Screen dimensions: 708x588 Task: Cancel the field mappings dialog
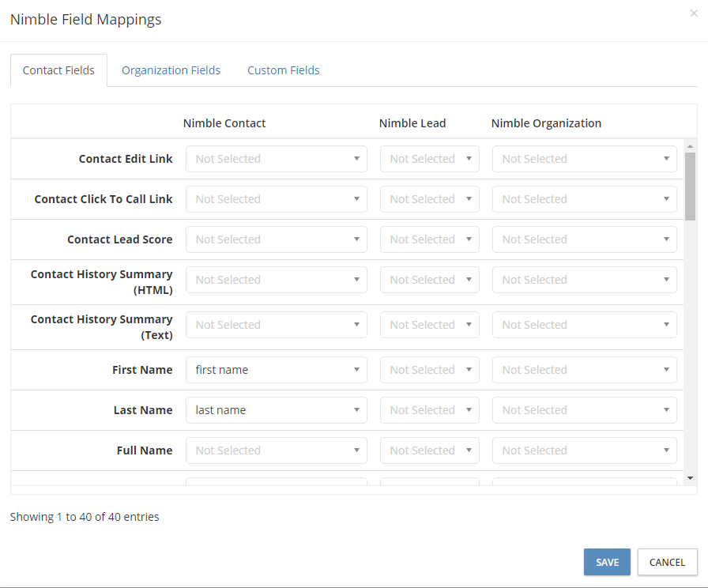[668, 562]
